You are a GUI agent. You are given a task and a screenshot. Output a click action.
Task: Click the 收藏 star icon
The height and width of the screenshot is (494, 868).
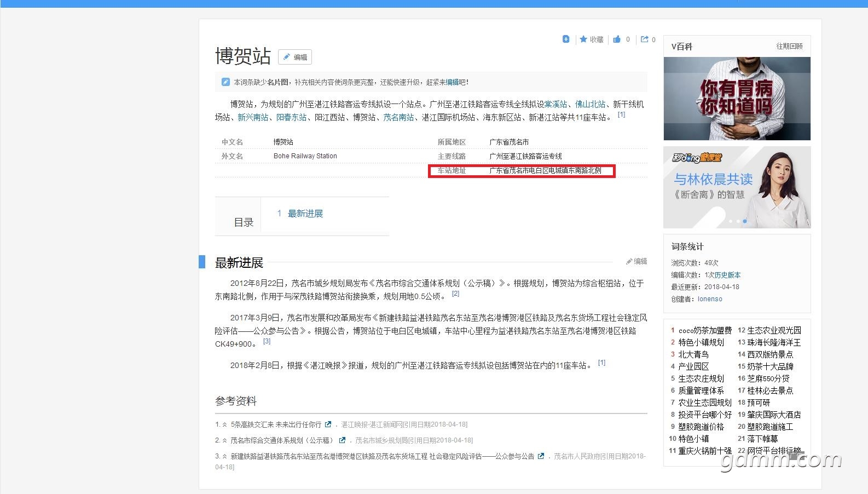tap(583, 39)
